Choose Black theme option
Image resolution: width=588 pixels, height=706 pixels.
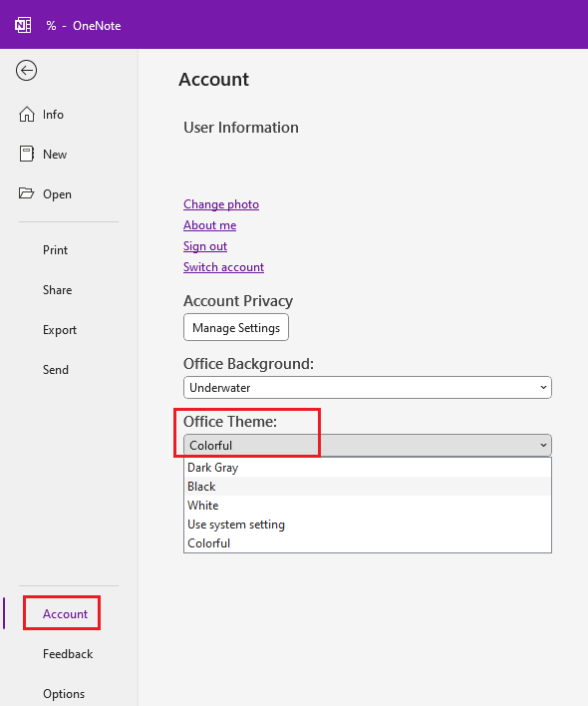[368, 487]
